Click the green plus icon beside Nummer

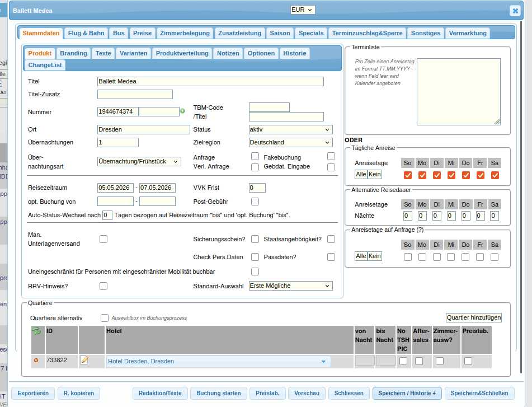click(182, 111)
